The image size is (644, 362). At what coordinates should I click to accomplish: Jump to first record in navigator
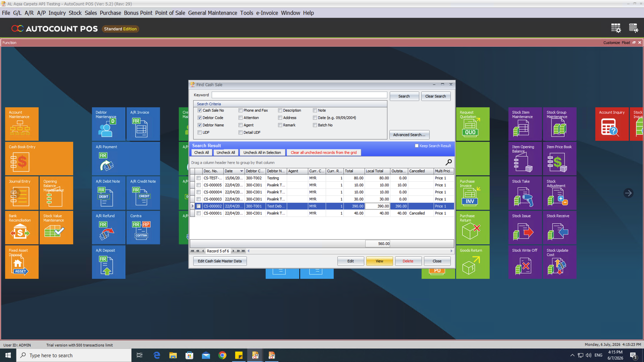193,251
